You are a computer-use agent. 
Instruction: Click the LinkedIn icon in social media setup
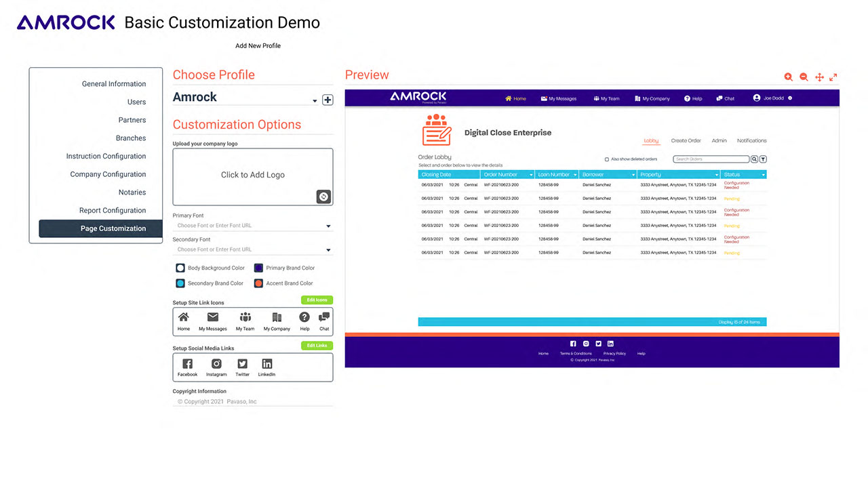click(x=267, y=364)
